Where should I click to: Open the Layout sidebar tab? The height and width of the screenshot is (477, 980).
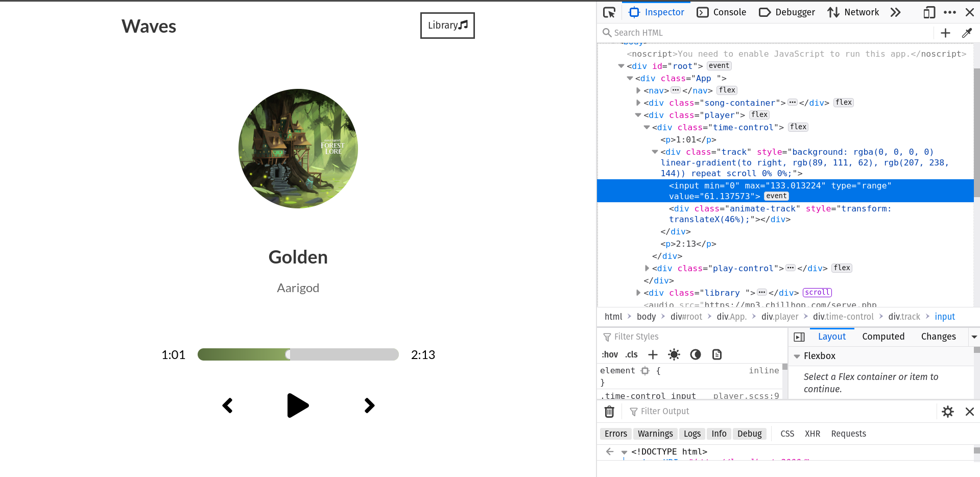[x=832, y=337]
